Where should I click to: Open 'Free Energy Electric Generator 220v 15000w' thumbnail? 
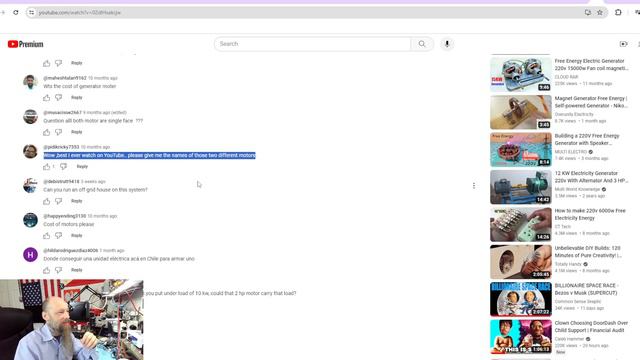click(520, 74)
